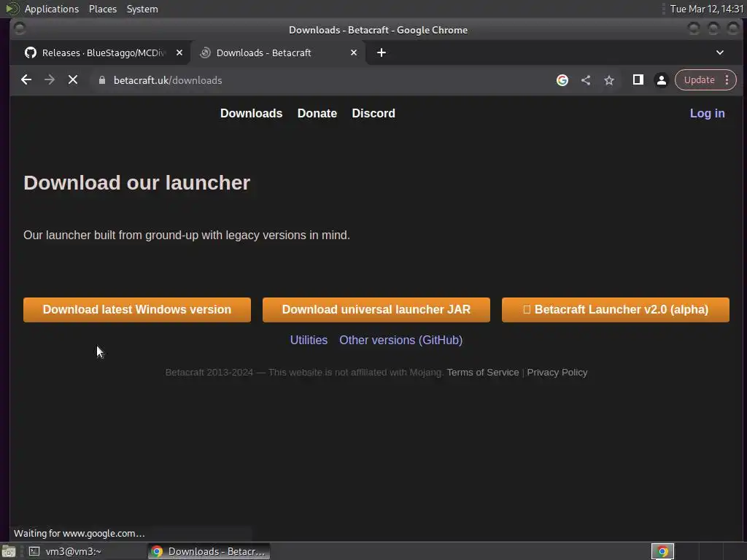Open Terms of Service
The image size is (747, 560).
point(483,373)
